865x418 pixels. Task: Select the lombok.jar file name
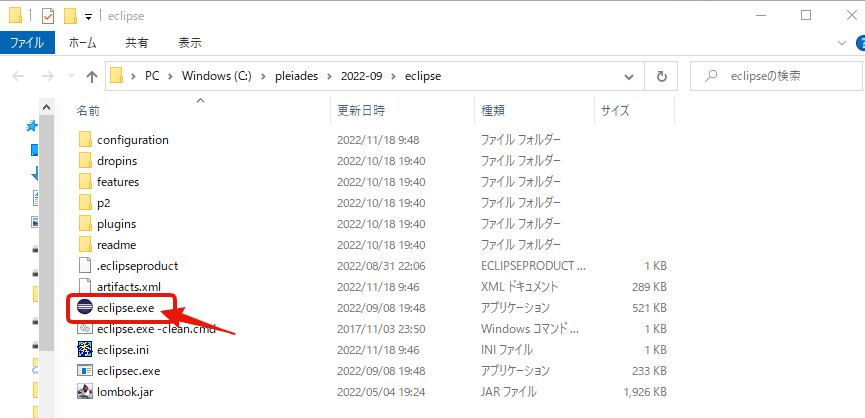(x=125, y=391)
